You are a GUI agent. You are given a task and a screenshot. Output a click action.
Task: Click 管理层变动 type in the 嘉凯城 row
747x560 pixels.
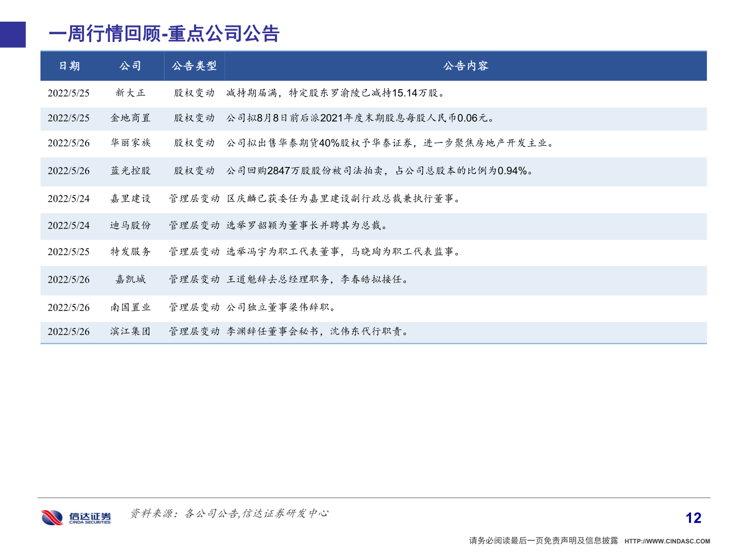point(195,279)
